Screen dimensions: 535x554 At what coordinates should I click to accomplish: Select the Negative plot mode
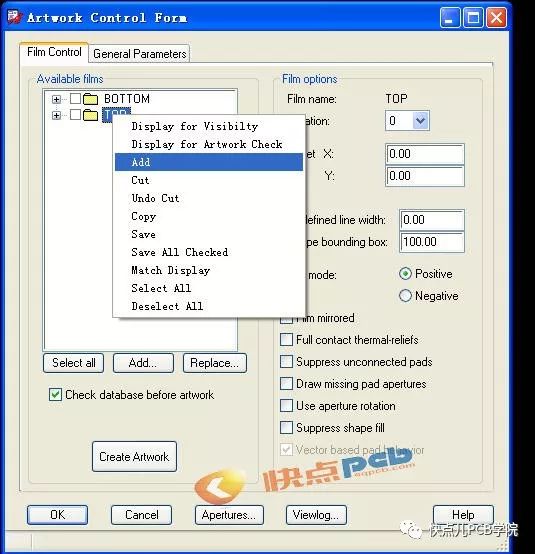[x=405, y=296]
